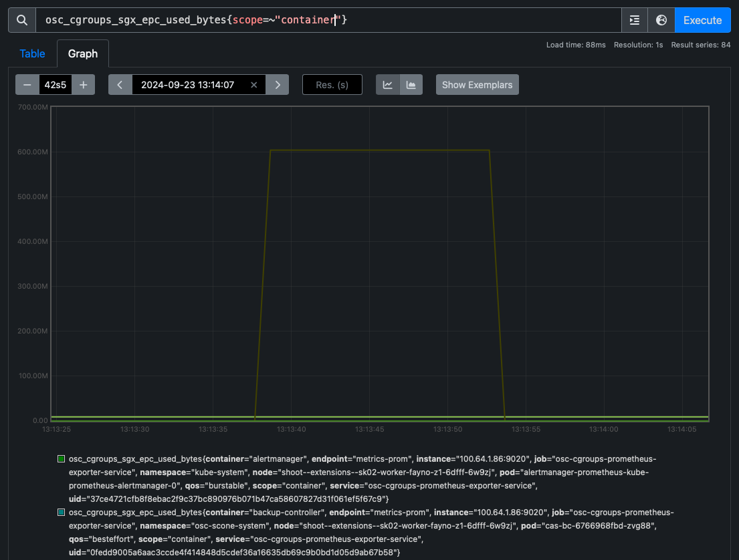Switch to unstacked line chart mode
Screen dimensions: 739x560
387,85
